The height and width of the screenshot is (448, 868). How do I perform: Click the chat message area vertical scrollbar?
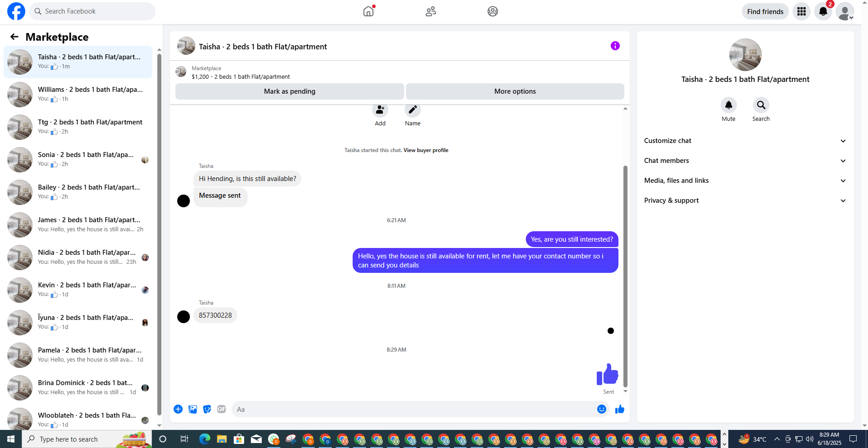click(x=625, y=276)
